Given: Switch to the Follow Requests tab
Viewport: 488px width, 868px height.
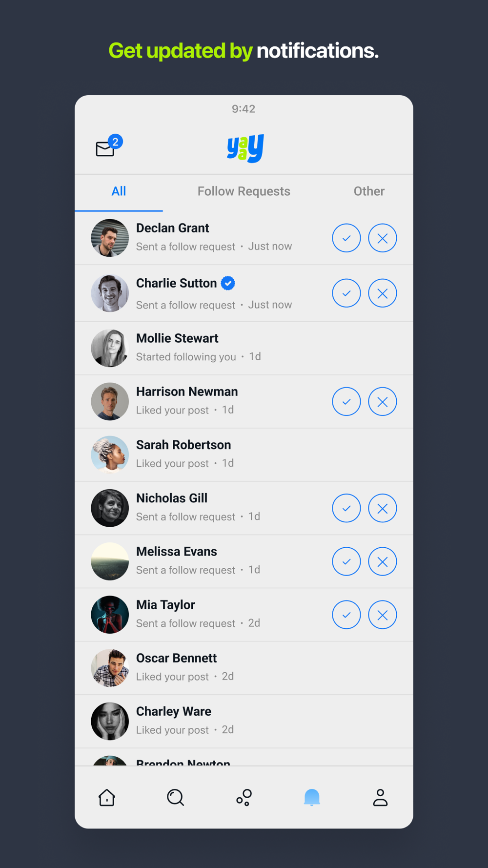Looking at the screenshot, I should coord(244,191).
